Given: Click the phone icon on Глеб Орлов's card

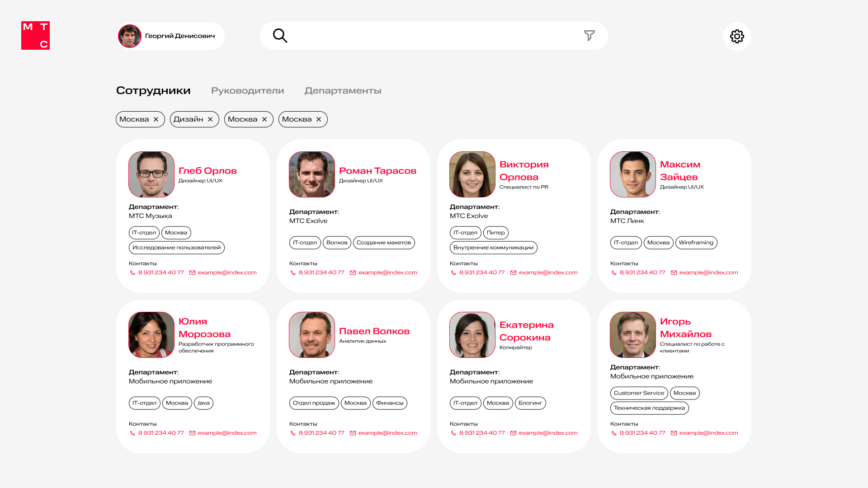Looking at the screenshot, I should pyautogui.click(x=132, y=273).
